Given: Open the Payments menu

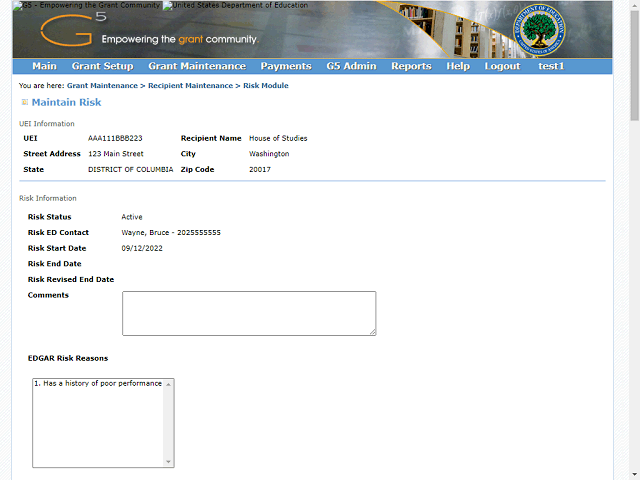Looking at the screenshot, I should pyautogui.click(x=286, y=66).
